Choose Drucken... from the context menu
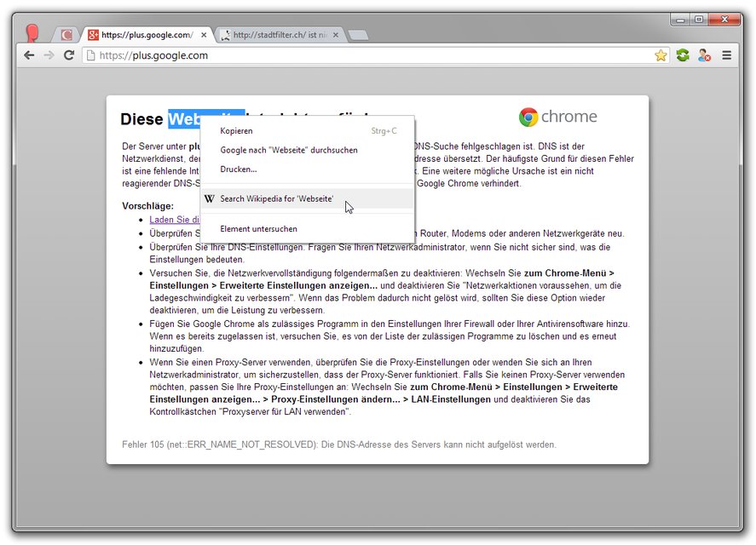This screenshot has height=545, width=756. pyautogui.click(x=307, y=169)
